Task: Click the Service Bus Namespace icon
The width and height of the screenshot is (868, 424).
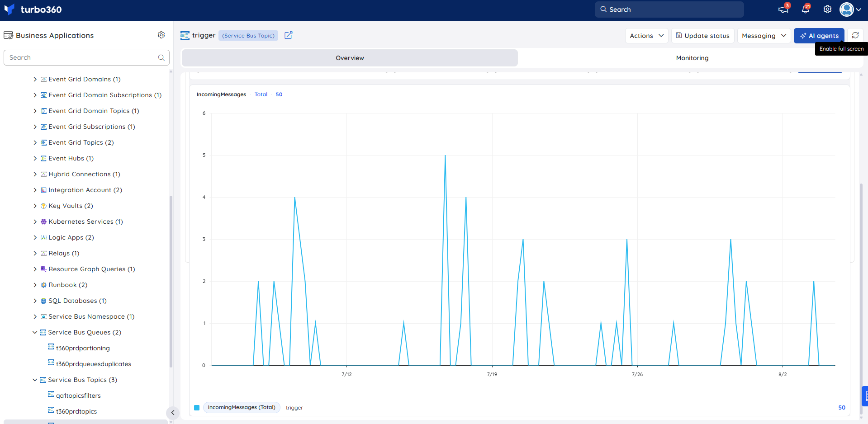Action: [43, 316]
